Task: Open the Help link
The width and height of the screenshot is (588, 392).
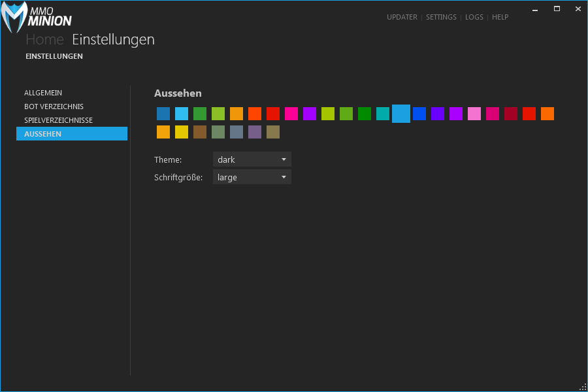Action: pyautogui.click(x=500, y=17)
